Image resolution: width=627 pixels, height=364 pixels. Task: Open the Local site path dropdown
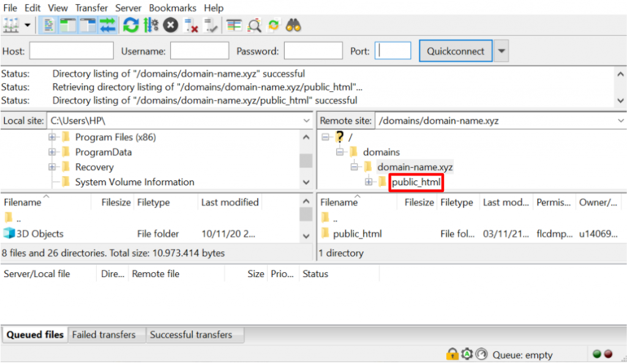[307, 121]
